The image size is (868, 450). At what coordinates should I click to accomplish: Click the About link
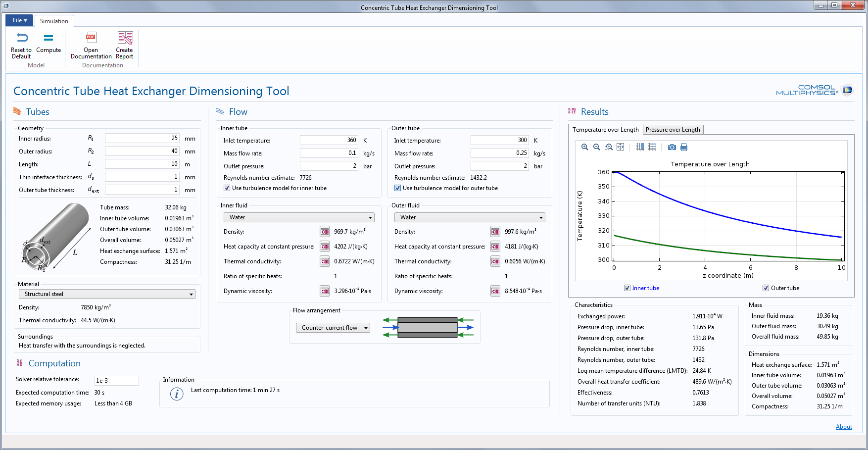[x=844, y=427]
